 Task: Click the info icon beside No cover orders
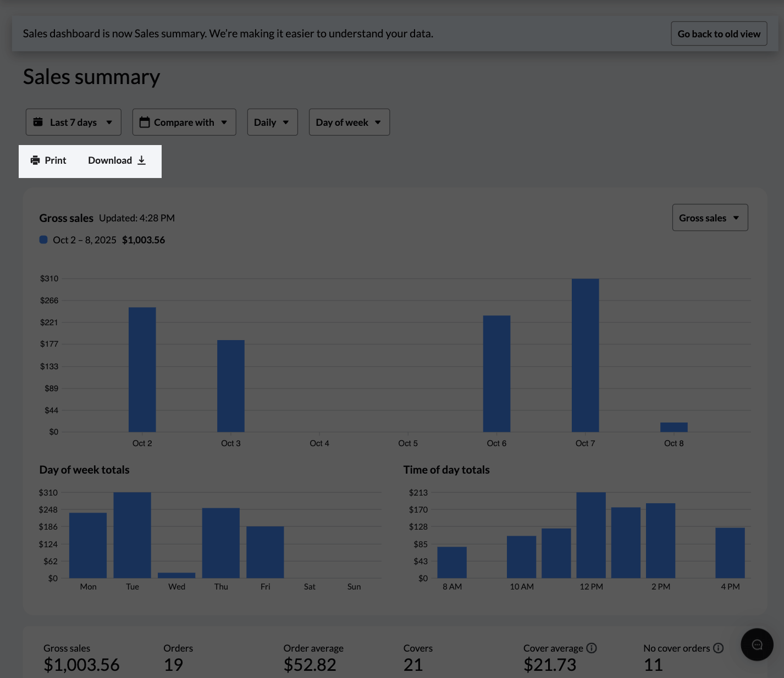coord(718,648)
